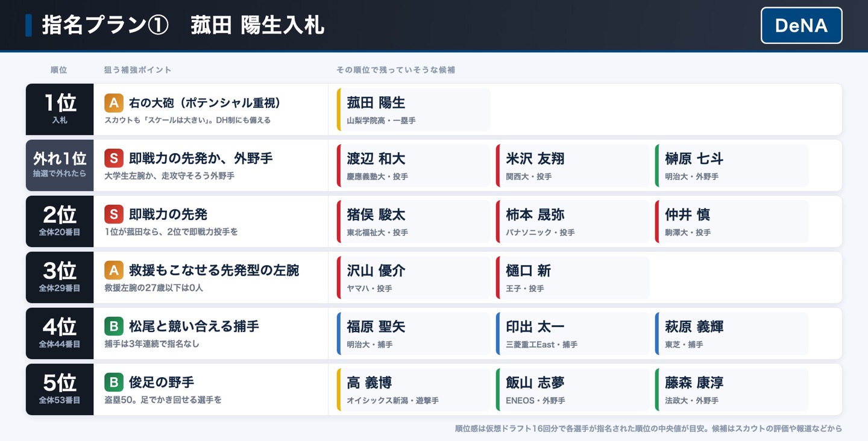
Task: Select the 福原 聖矢 candidate card
Action: point(414,334)
